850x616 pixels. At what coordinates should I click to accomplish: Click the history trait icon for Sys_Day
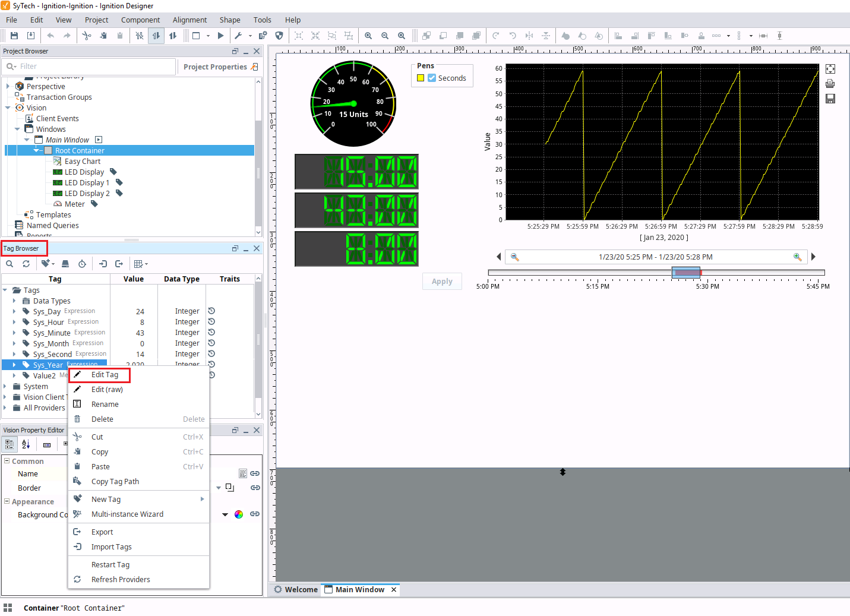(x=211, y=311)
